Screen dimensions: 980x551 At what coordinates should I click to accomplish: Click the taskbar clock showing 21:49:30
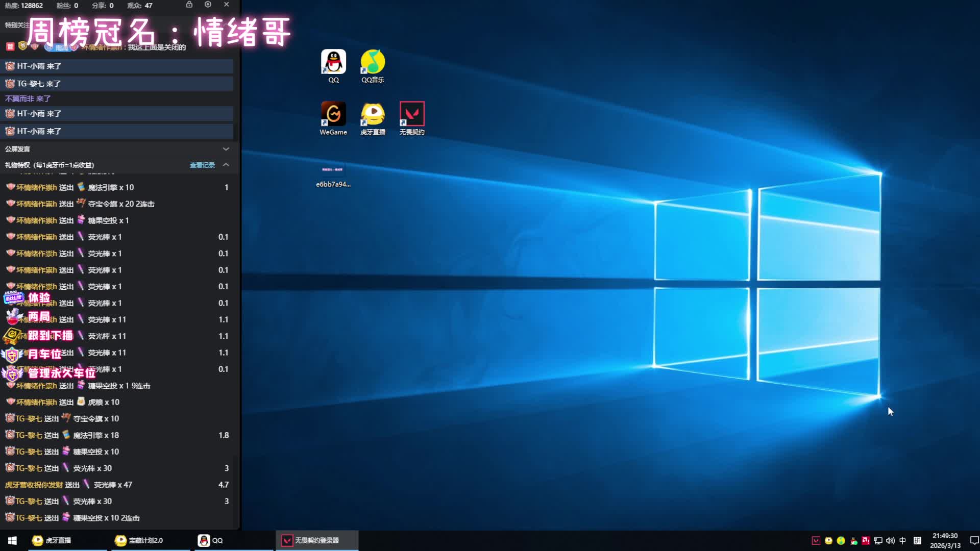click(x=945, y=541)
